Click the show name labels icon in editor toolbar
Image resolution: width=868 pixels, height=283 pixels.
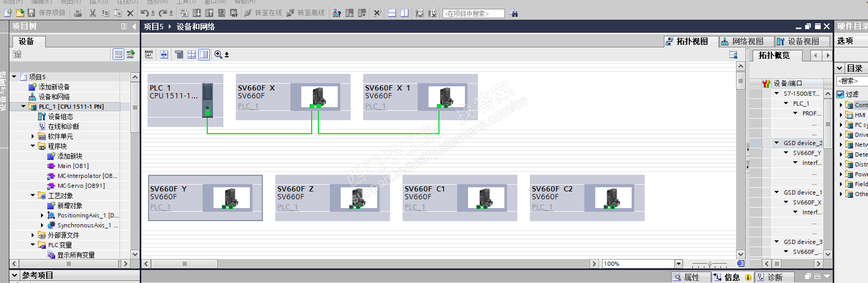click(149, 54)
